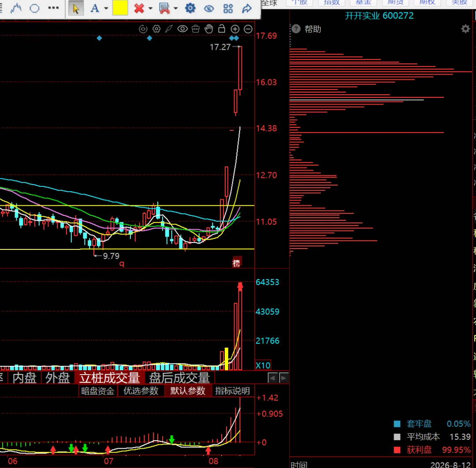This screenshot has width=476, height=468.
Task: Expand the text tool dropdown arrow
Action: click(106, 8)
